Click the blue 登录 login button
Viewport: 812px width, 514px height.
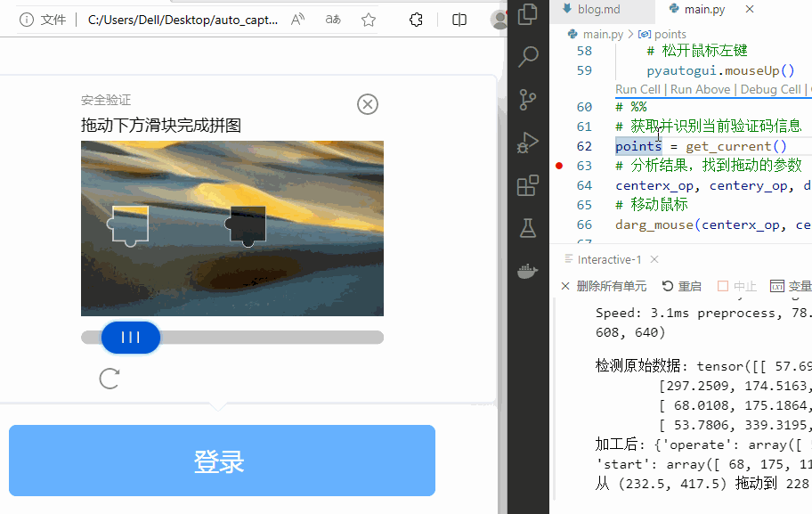(223, 461)
